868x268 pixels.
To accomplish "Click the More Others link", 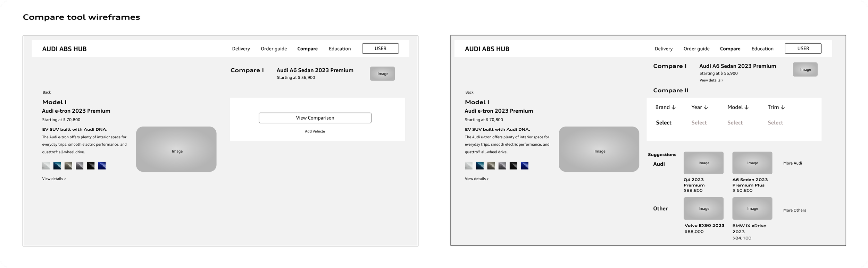I will 795,210.
